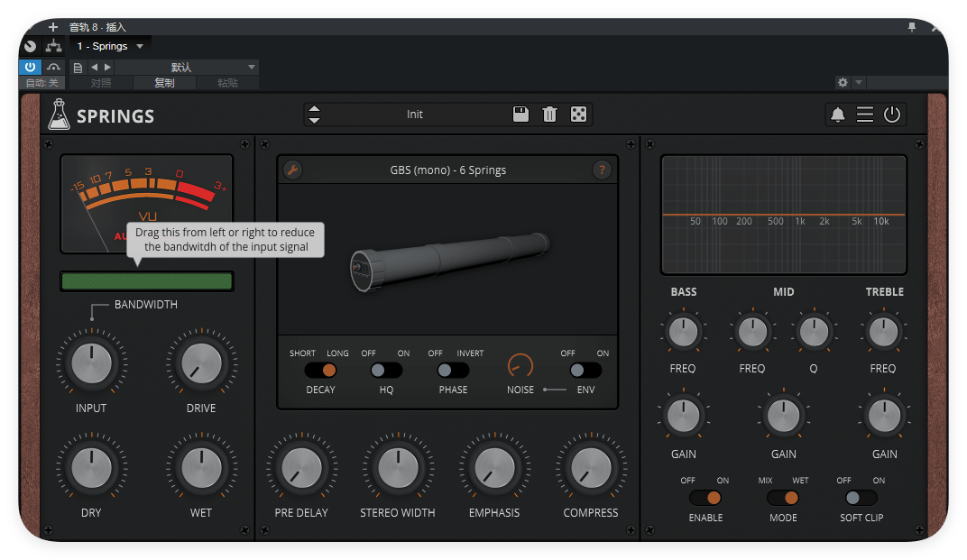Click the green BANDWIDTH bar
This screenshot has width=967, height=560.
tap(147, 281)
